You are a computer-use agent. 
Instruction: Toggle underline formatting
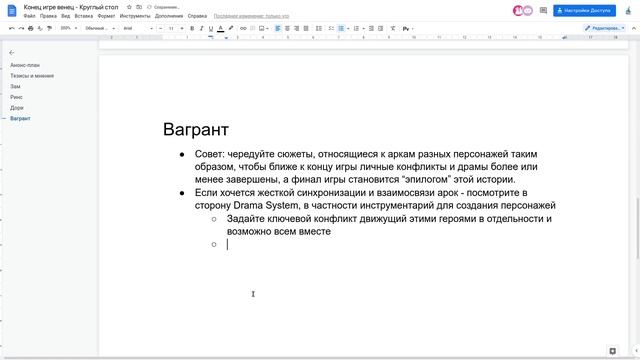click(x=211, y=28)
